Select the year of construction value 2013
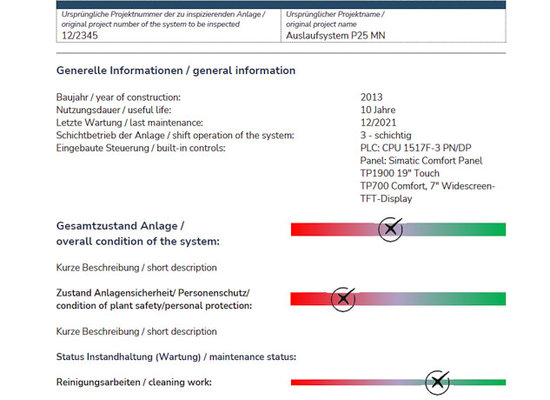 (x=371, y=97)
